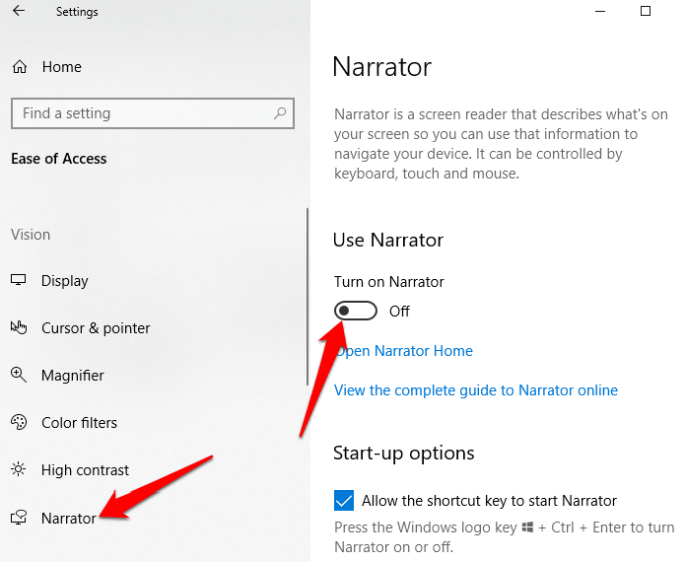This screenshot has width=680, height=562.
Task: Click the Home house icon
Action: coord(20,67)
